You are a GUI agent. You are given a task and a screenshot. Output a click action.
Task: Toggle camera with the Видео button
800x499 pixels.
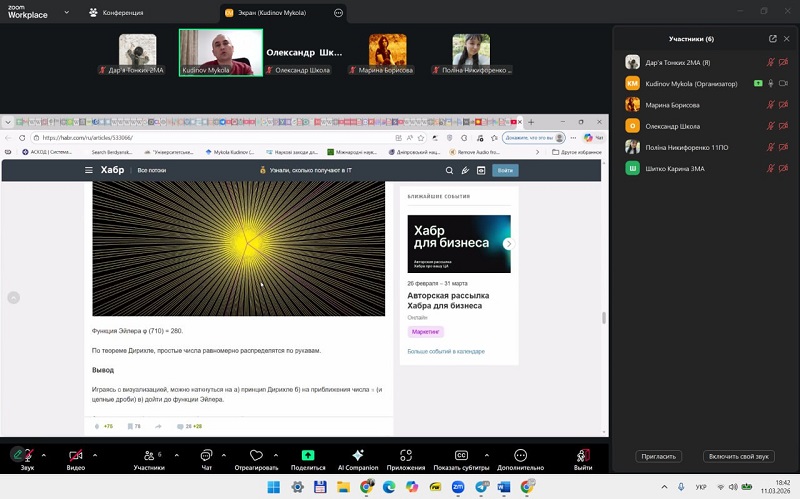76,455
